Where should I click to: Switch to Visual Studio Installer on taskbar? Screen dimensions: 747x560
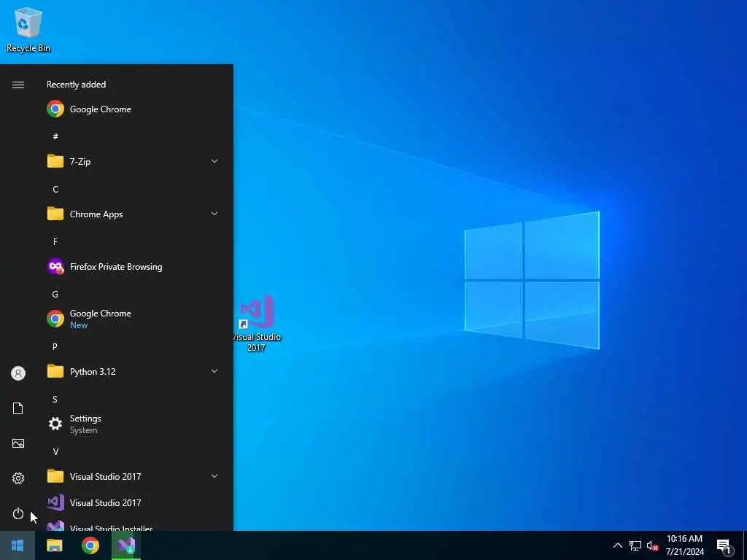click(126, 545)
